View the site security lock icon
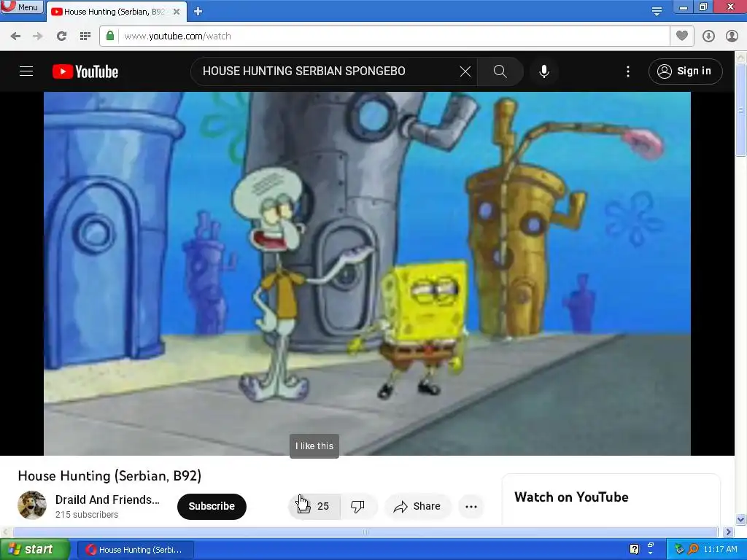747x560 pixels. 110,36
